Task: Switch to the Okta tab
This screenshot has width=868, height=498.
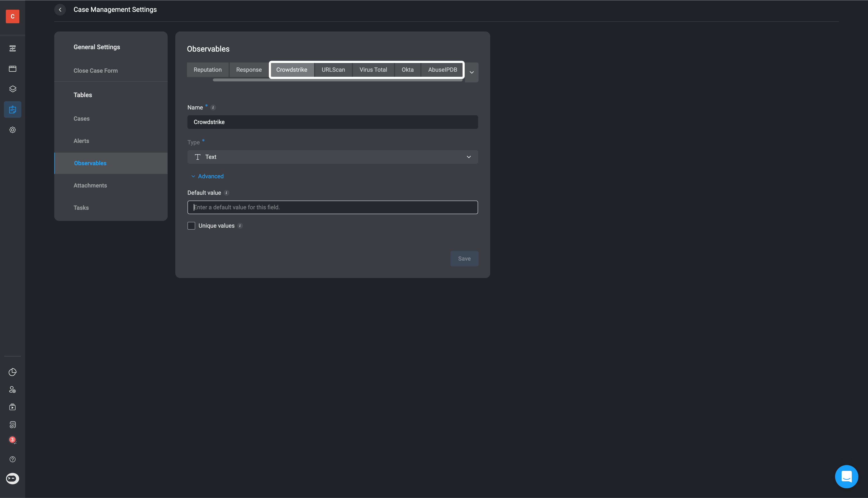Action: click(x=407, y=70)
